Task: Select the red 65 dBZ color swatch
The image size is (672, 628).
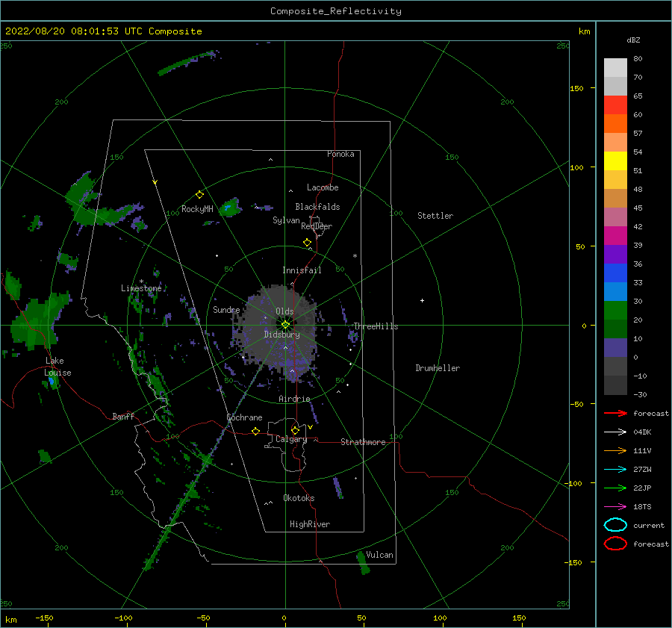Action: tap(615, 105)
